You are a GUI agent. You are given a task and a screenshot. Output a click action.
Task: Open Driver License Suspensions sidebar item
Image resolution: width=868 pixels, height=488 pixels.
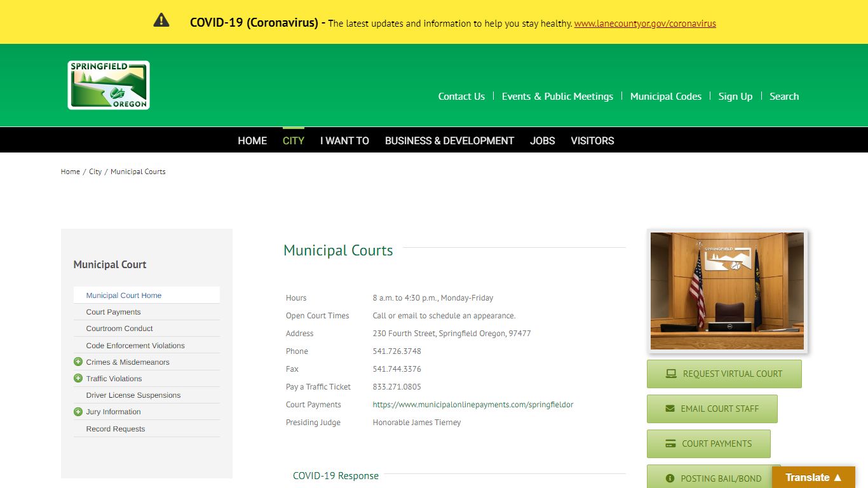point(147,395)
